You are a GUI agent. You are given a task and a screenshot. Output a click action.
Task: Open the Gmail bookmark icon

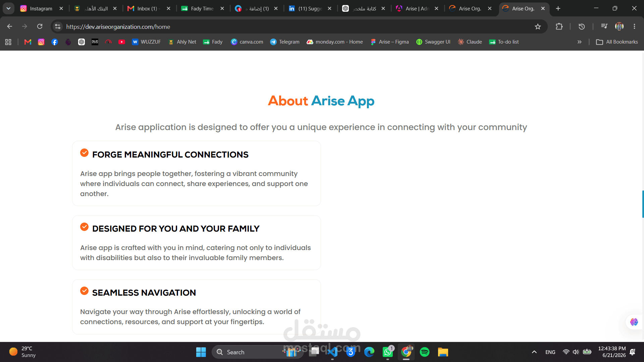(28, 42)
